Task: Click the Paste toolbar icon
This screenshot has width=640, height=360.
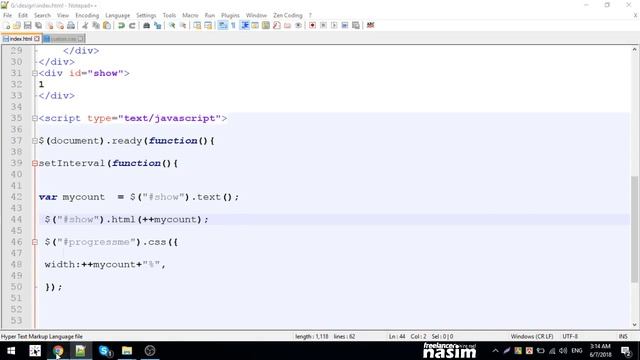Action: click(x=107, y=25)
